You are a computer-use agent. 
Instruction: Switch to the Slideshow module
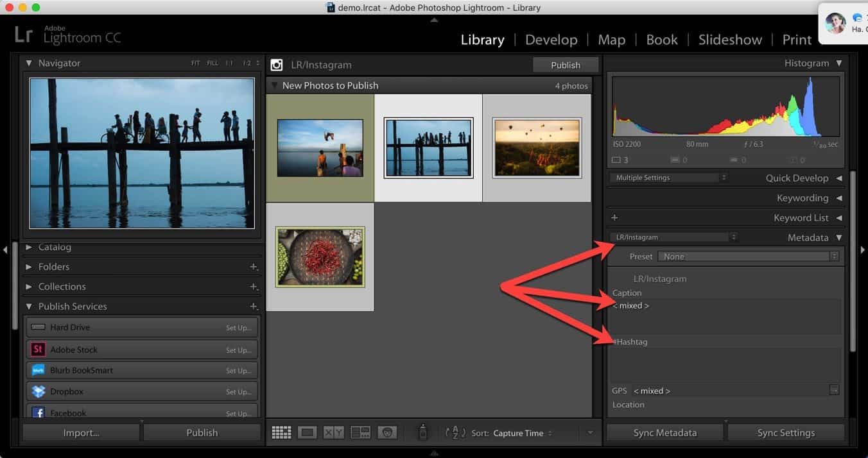pyautogui.click(x=731, y=40)
